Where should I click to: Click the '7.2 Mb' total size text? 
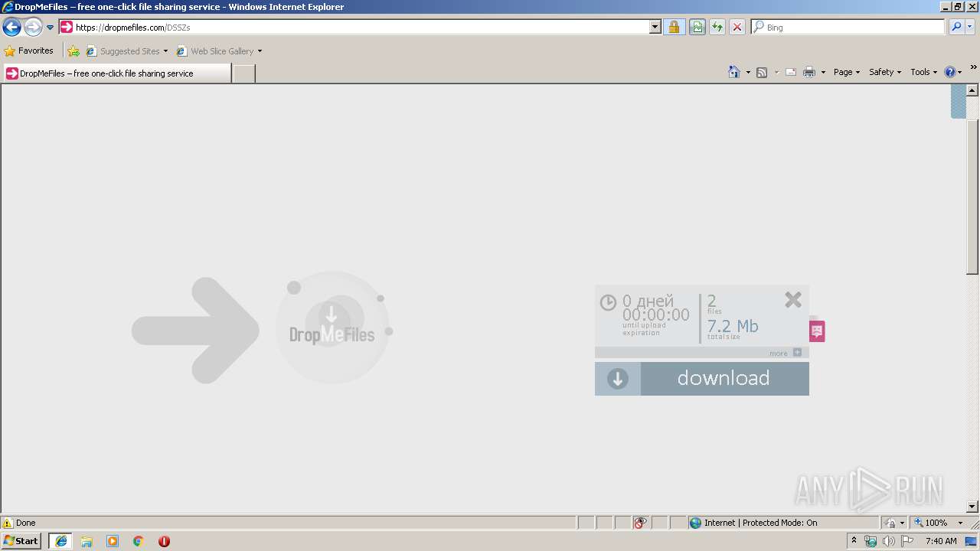tap(733, 326)
